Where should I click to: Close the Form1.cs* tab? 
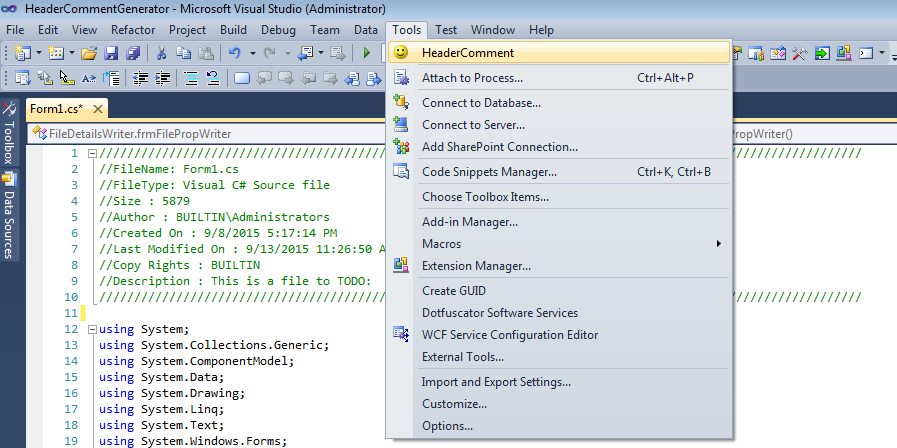98,109
